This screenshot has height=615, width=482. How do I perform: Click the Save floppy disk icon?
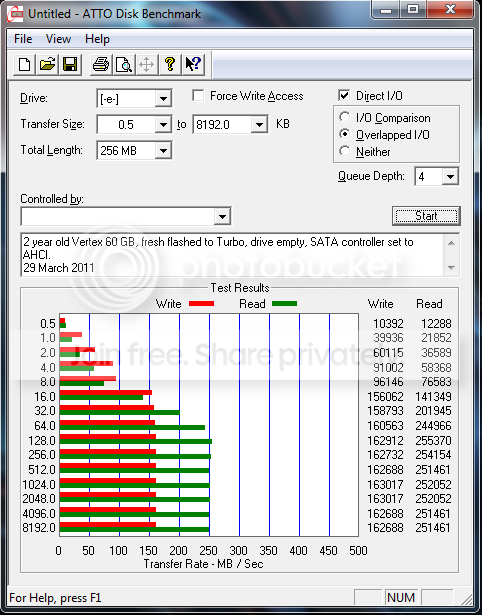70,64
